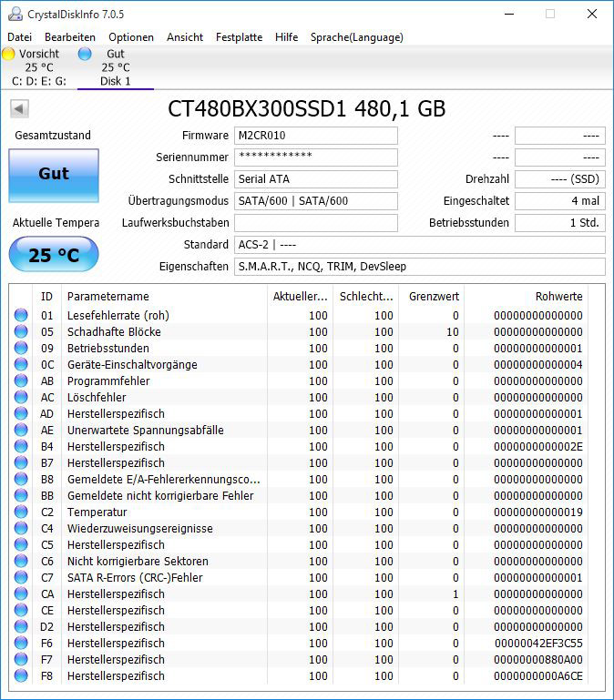The height and width of the screenshot is (700, 614).
Task: Click the 25 °C temperature button
Action: pyautogui.click(x=54, y=255)
